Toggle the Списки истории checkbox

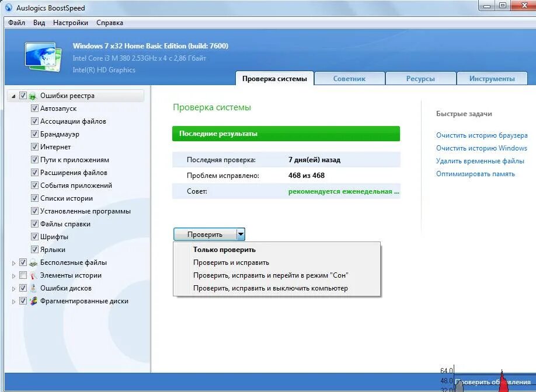pos(34,198)
